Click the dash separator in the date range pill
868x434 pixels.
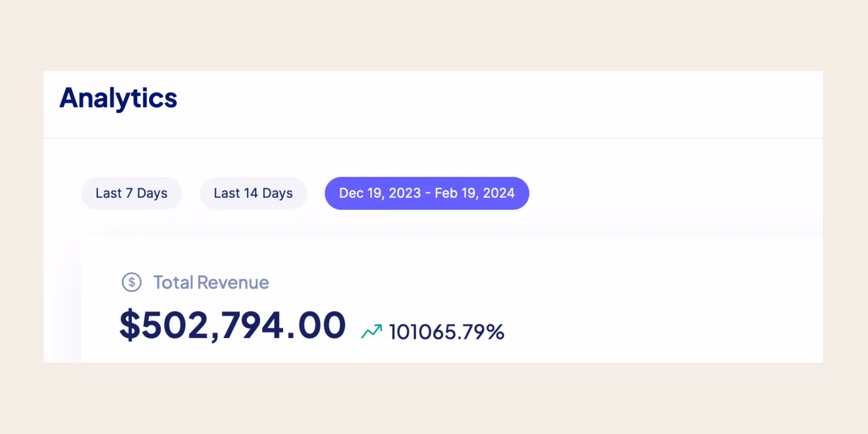pos(428,193)
